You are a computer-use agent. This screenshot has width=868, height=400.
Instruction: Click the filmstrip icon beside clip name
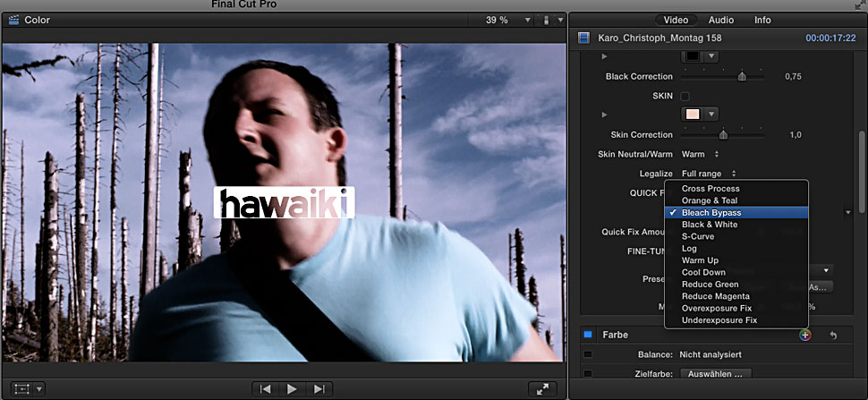click(x=584, y=38)
